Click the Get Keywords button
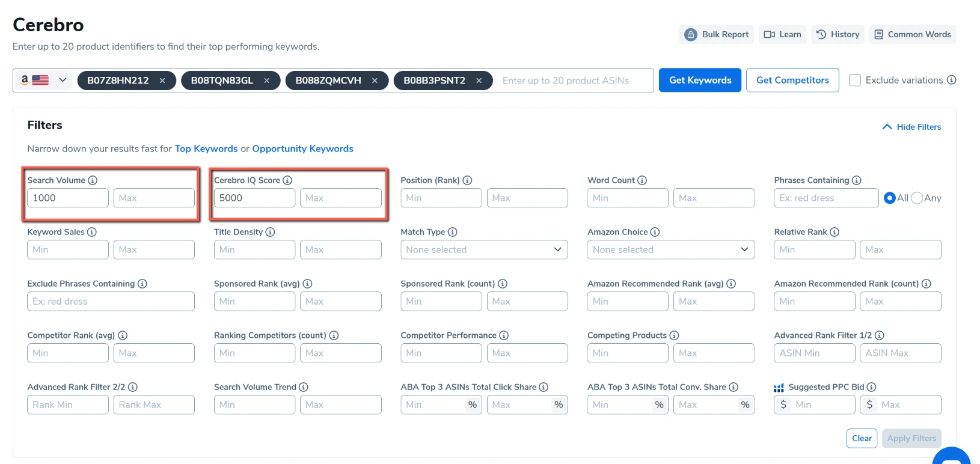The image size is (980, 464). coord(700,80)
